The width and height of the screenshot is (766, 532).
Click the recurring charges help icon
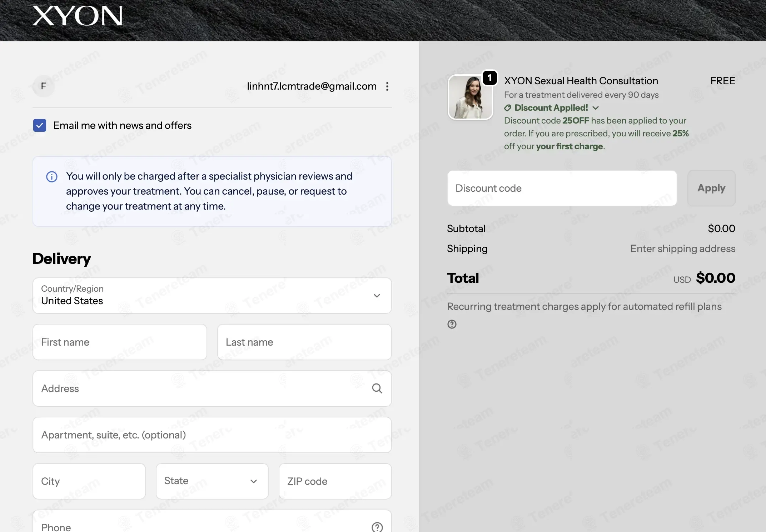tap(452, 324)
